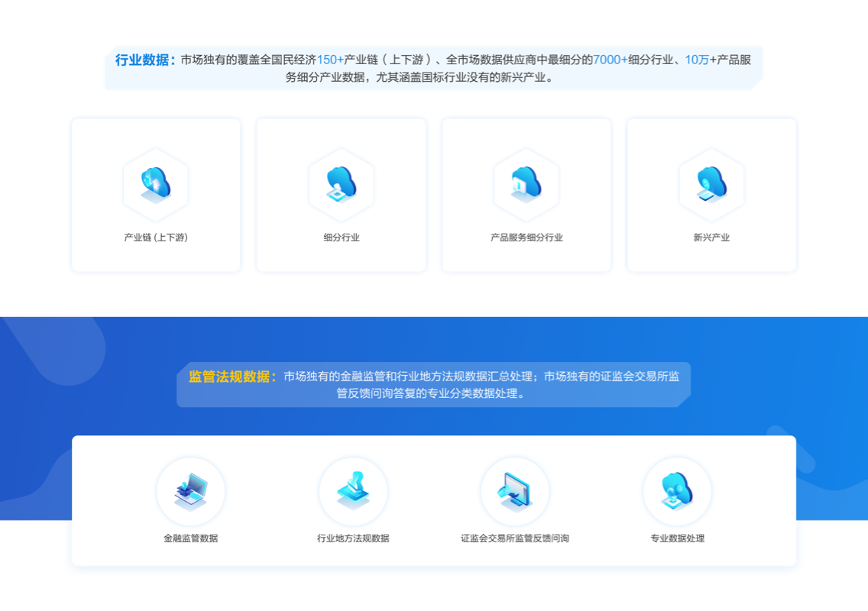Open the 证监会交易所监管反馈问询 monitor icon
The image size is (868, 611).
pos(515,490)
